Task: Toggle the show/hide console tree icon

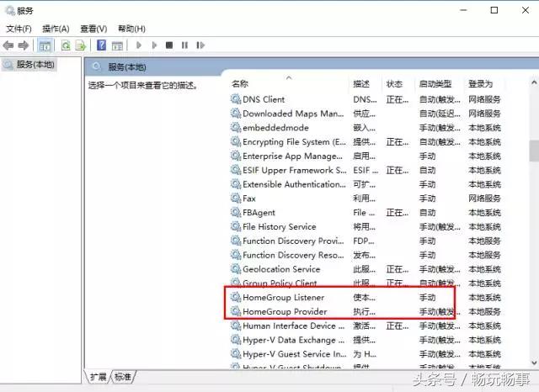Action: click(x=45, y=45)
